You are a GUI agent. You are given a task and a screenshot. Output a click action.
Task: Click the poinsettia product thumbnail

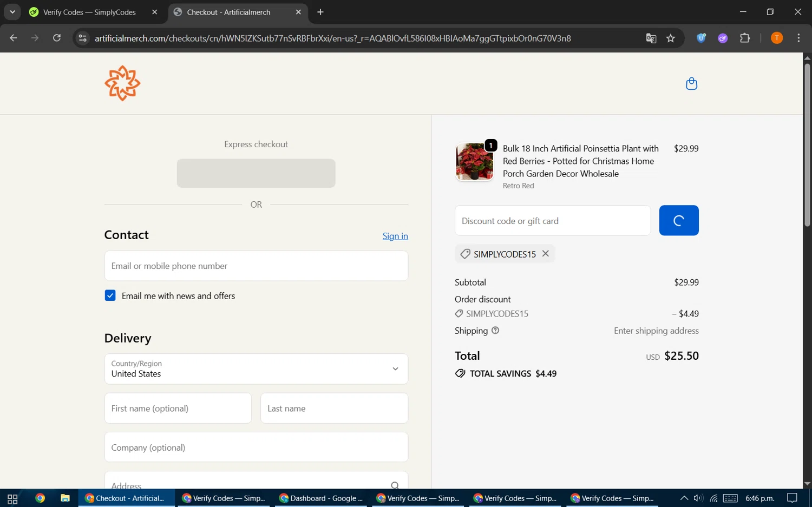(474, 162)
